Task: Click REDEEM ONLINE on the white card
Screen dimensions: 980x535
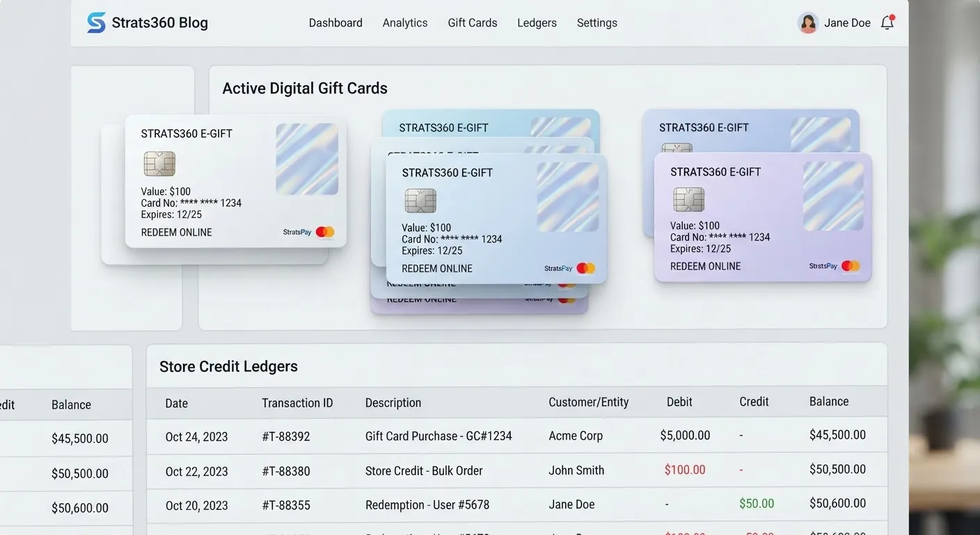Action: pos(177,233)
